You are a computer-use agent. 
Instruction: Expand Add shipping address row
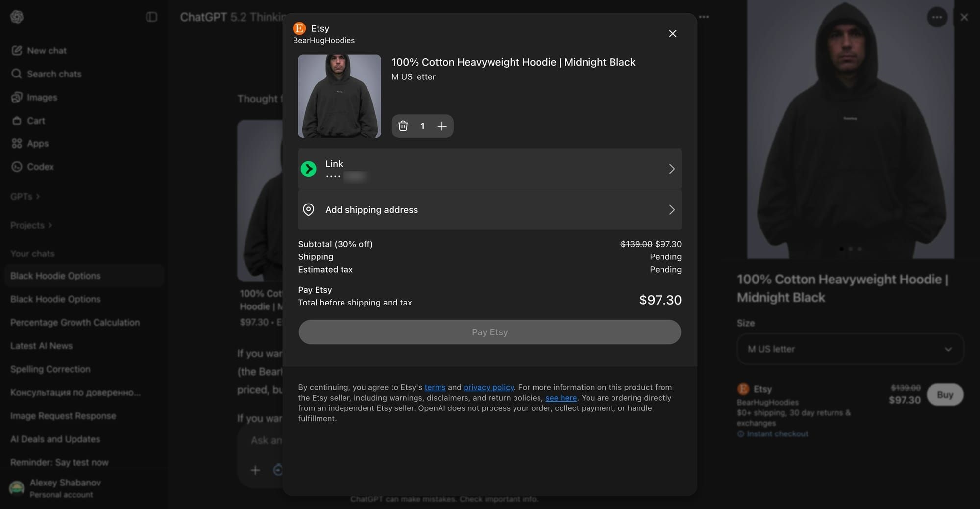[489, 210]
